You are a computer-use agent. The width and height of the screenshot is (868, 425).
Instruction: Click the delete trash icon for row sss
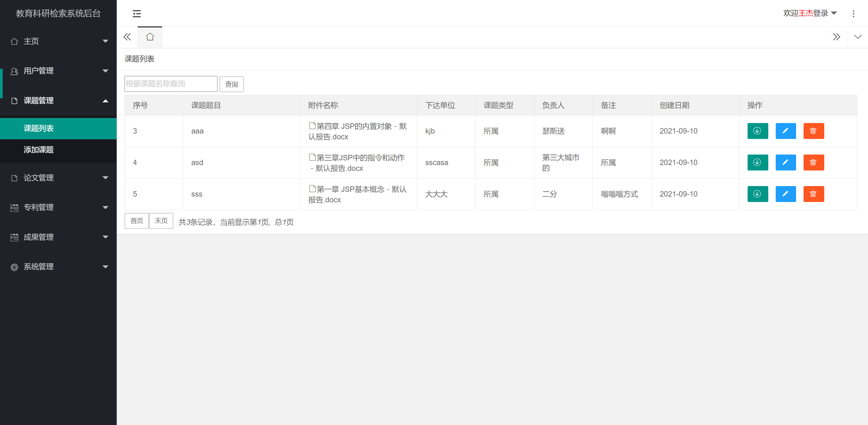(813, 194)
